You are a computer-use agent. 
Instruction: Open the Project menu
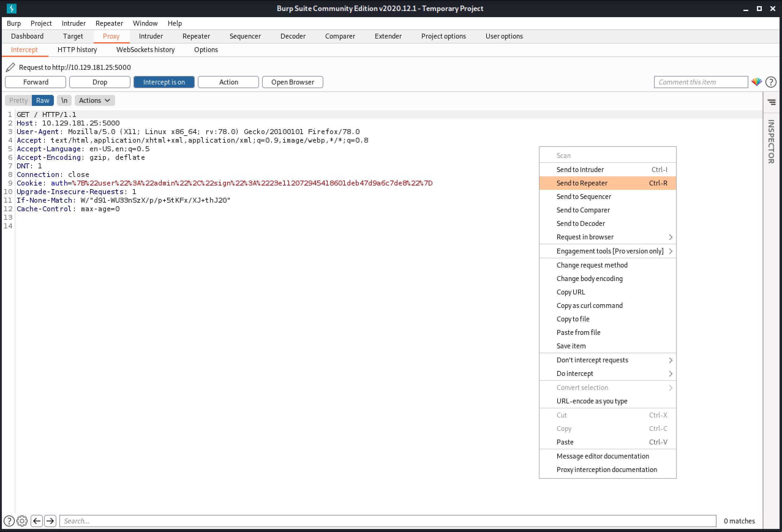click(41, 23)
